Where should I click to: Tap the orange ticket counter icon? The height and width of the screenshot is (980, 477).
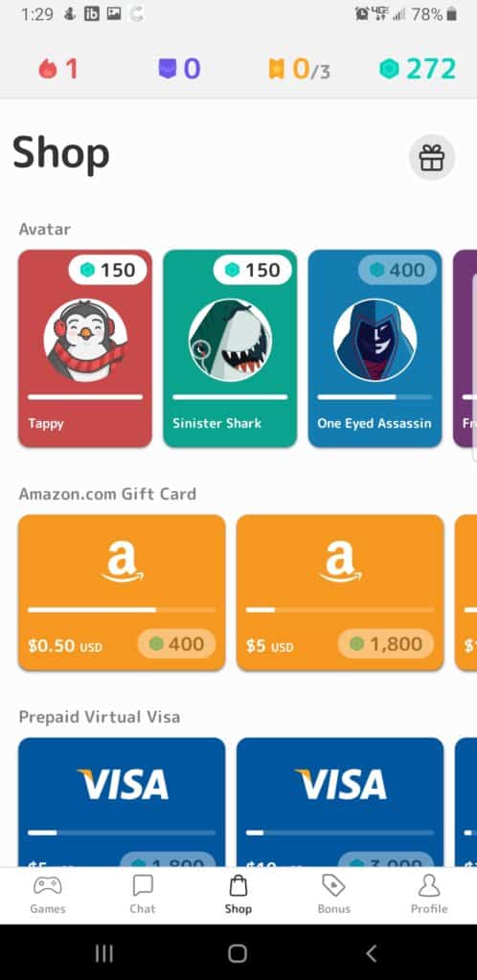[276, 68]
